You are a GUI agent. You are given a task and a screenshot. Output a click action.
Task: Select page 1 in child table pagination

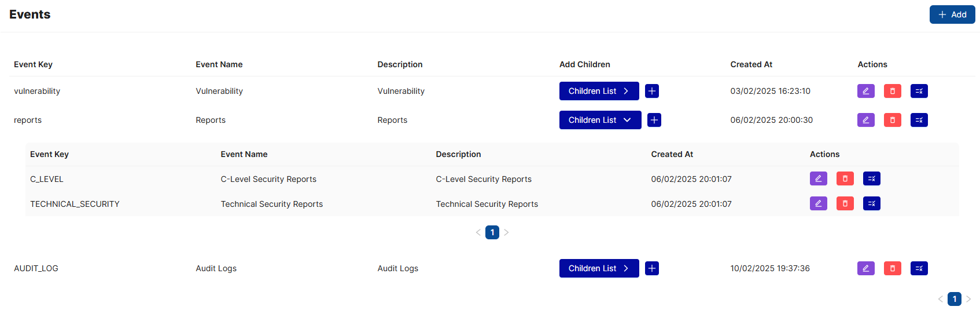pyautogui.click(x=492, y=232)
